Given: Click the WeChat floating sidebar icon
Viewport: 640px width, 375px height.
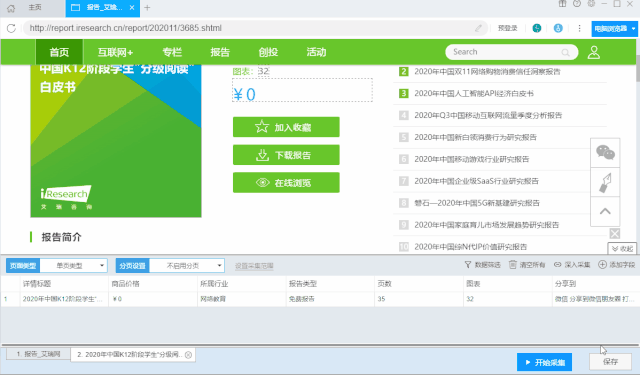Looking at the screenshot, I should (605, 153).
